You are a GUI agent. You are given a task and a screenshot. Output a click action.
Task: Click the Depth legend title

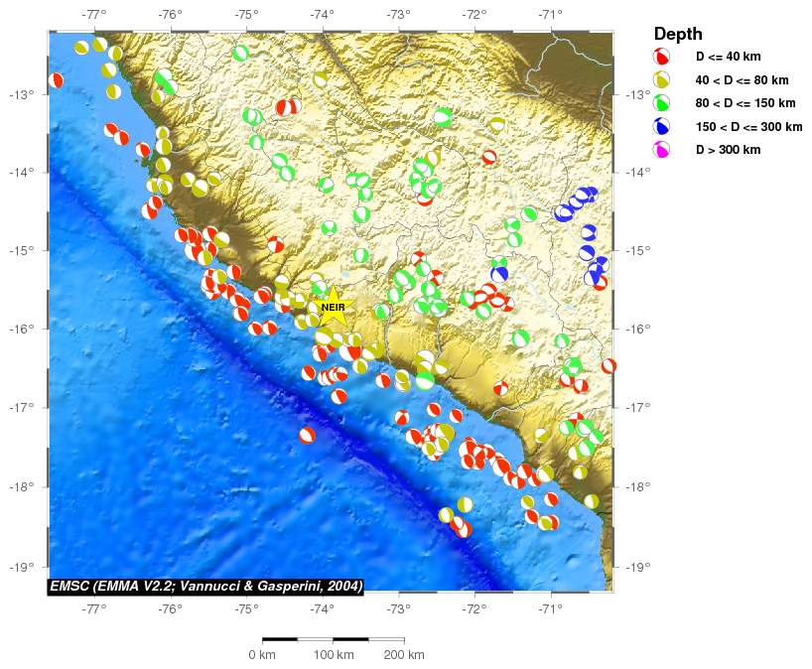pos(678,35)
